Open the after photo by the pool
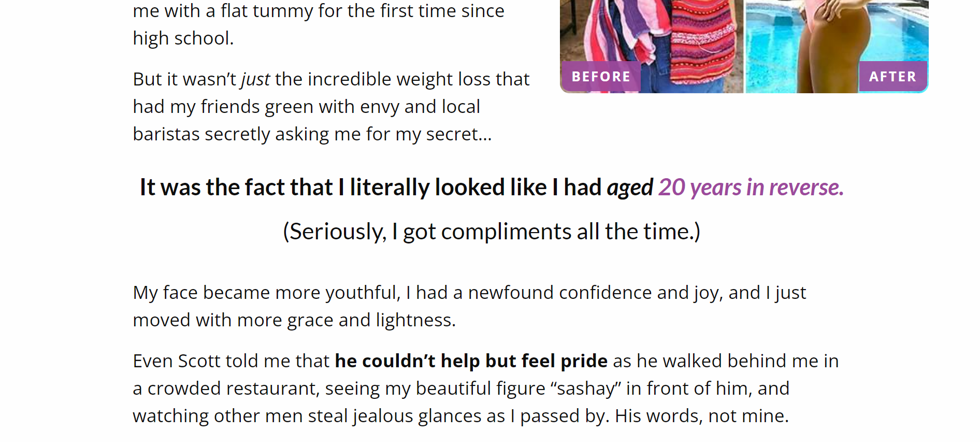980x446 pixels. pos(837,47)
